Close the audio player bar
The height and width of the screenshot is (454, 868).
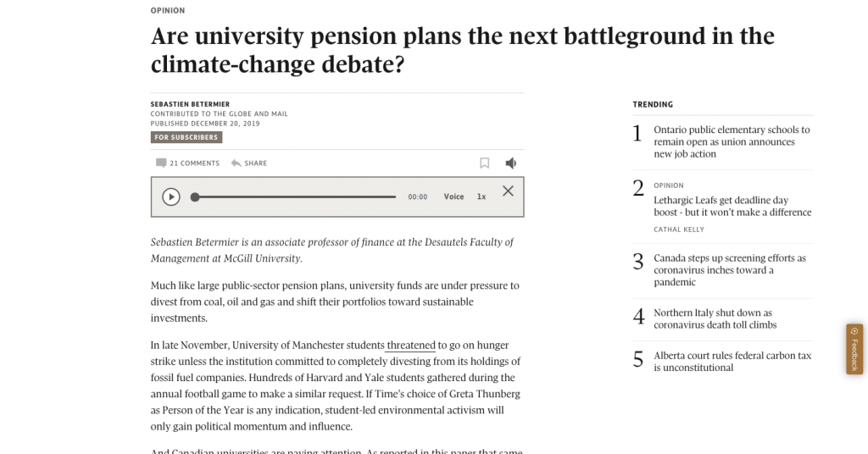[x=508, y=191]
